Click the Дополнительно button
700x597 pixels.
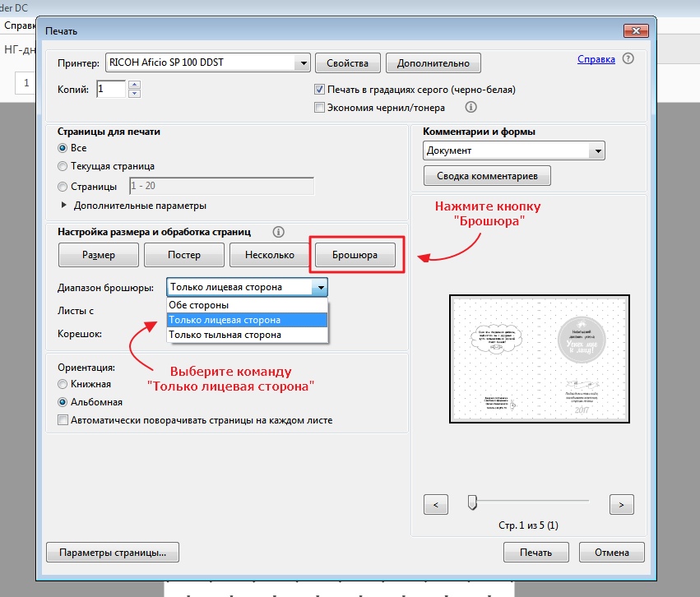point(433,63)
